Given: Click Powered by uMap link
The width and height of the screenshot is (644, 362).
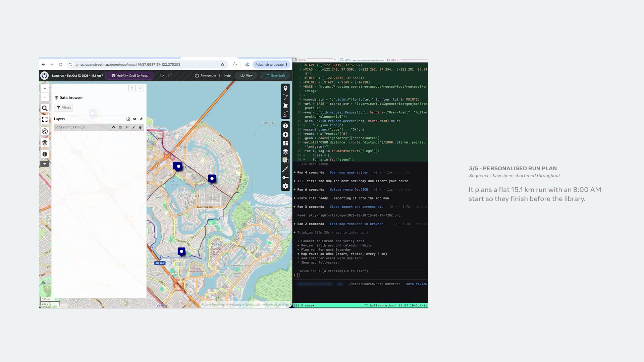Looking at the screenshot, I should (x=277, y=305).
